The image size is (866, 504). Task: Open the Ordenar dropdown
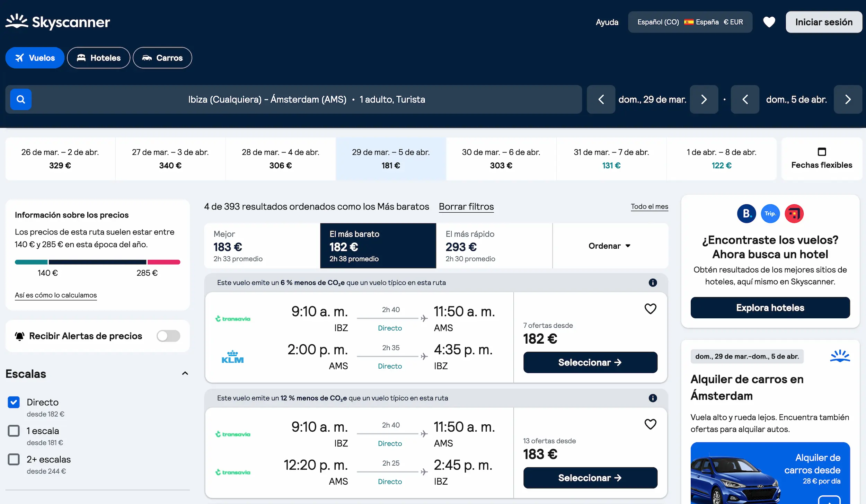(x=610, y=246)
